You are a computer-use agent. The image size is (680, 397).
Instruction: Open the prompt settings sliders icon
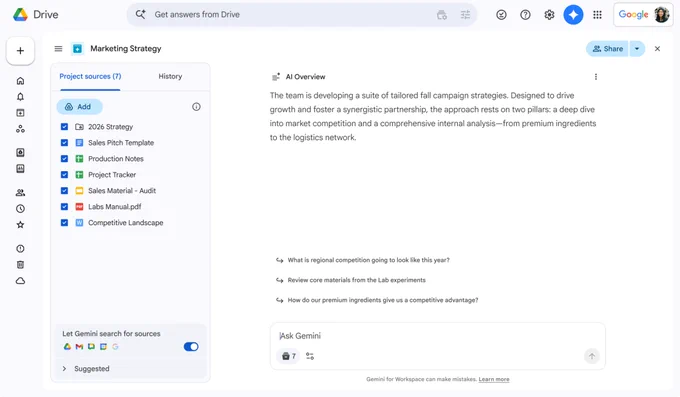[x=310, y=356]
